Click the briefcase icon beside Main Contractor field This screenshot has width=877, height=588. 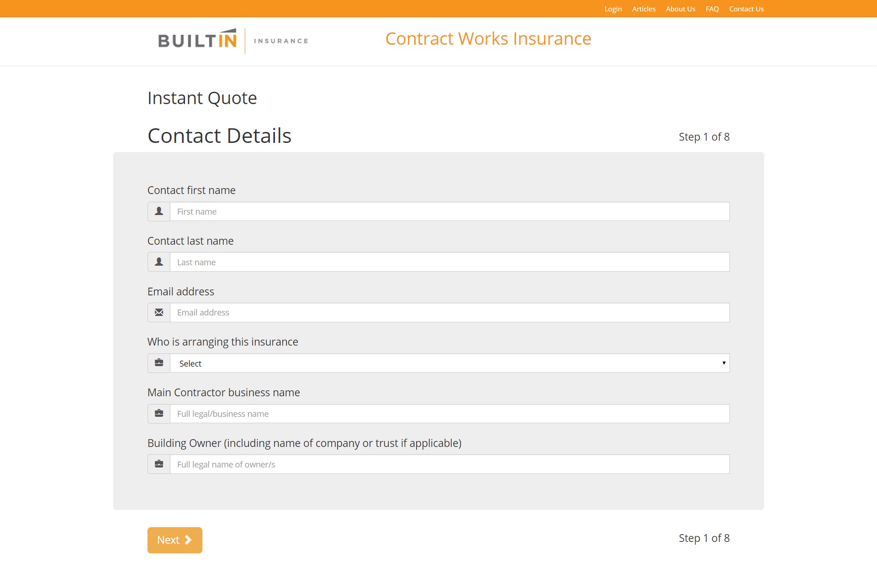pos(158,413)
